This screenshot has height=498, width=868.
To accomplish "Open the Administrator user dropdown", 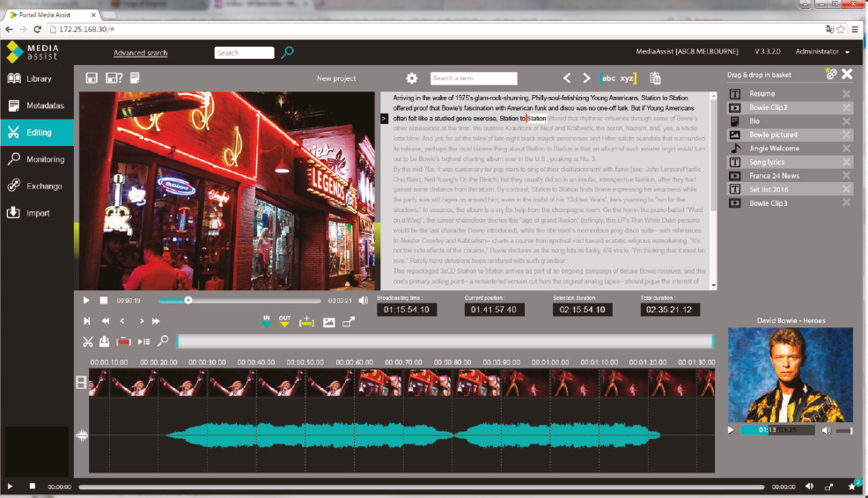I will click(823, 53).
